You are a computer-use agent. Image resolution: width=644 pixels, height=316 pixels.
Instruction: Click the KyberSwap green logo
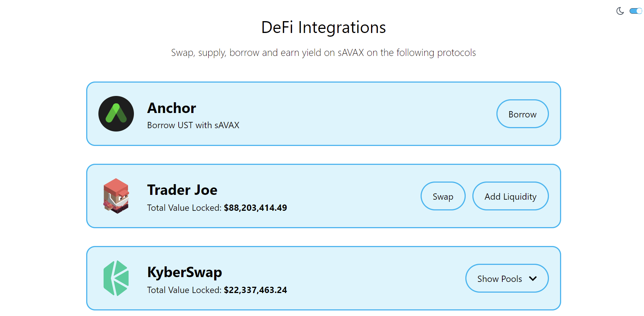tap(116, 278)
